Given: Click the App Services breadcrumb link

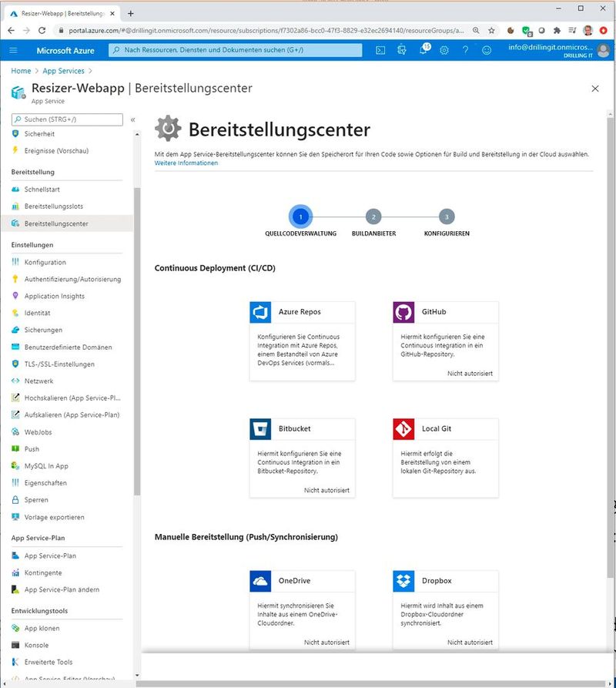Looking at the screenshot, I should 64,71.
